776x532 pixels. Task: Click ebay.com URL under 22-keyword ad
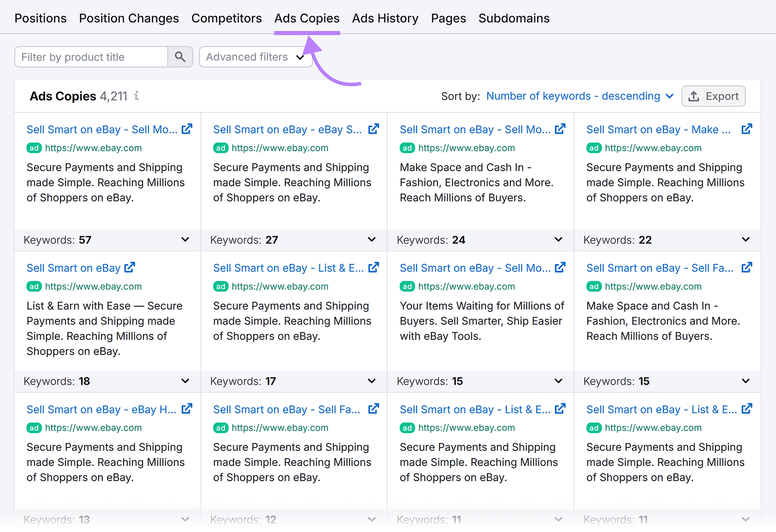[x=653, y=148]
